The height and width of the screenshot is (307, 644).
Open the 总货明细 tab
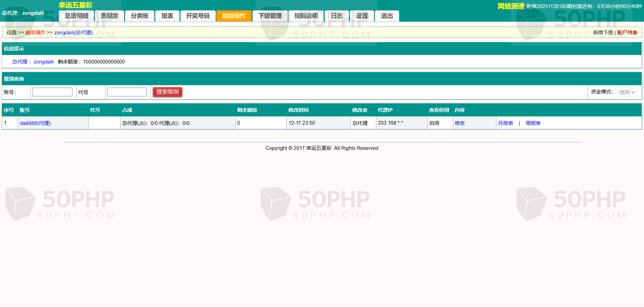click(76, 16)
